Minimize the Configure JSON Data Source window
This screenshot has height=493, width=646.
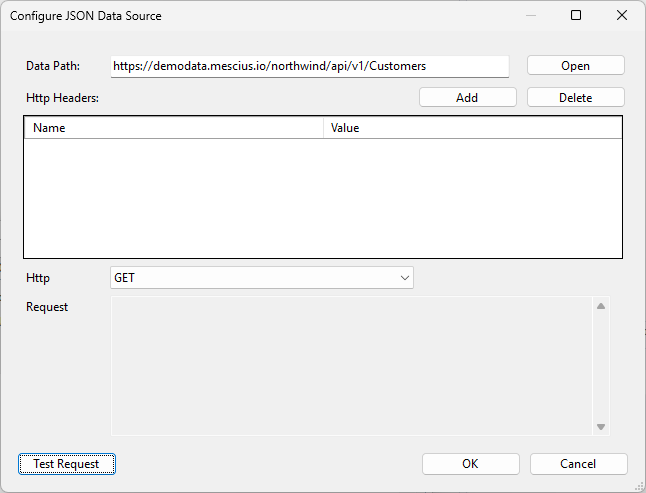point(529,16)
